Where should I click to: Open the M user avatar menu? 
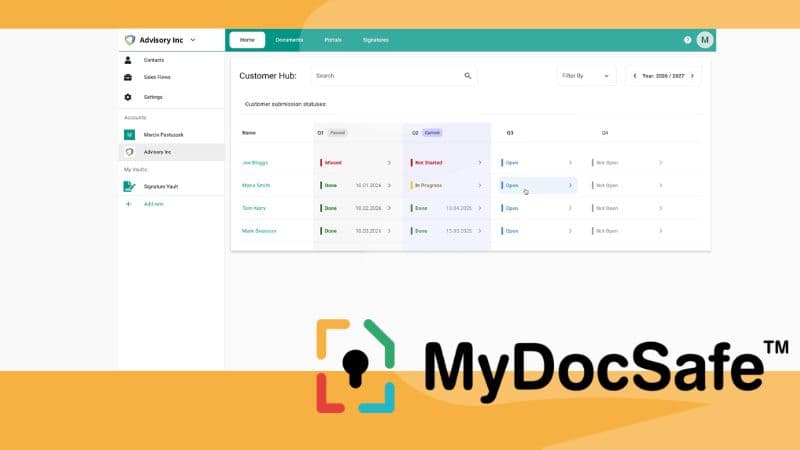(x=705, y=40)
